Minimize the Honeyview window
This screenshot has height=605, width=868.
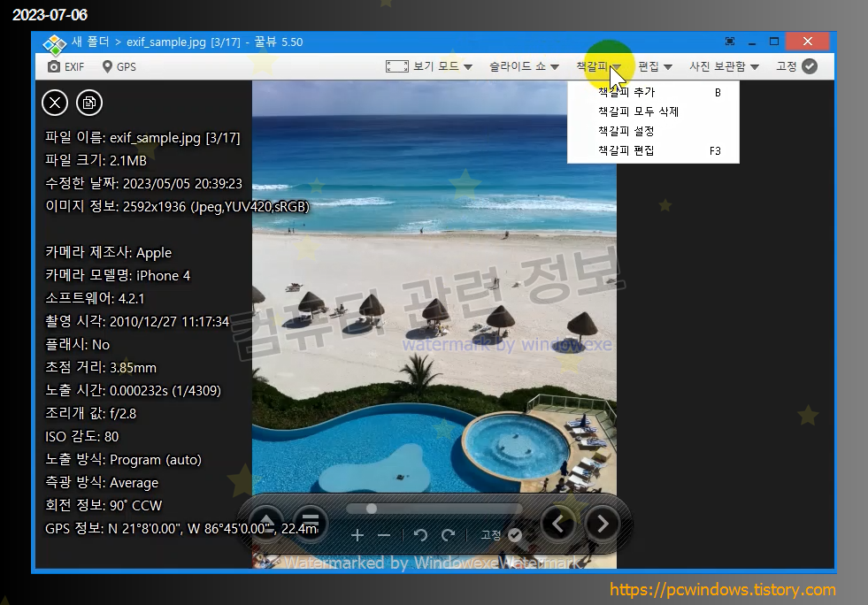752,42
